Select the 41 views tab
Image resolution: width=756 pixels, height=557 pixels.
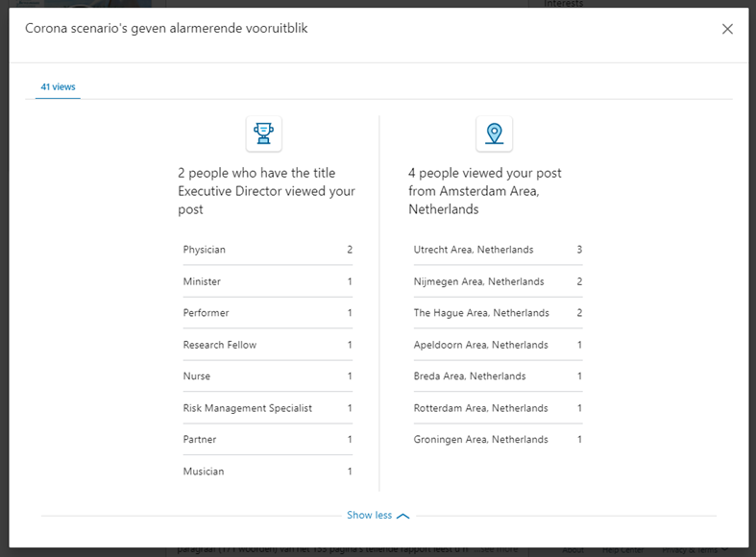[x=58, y=86]
